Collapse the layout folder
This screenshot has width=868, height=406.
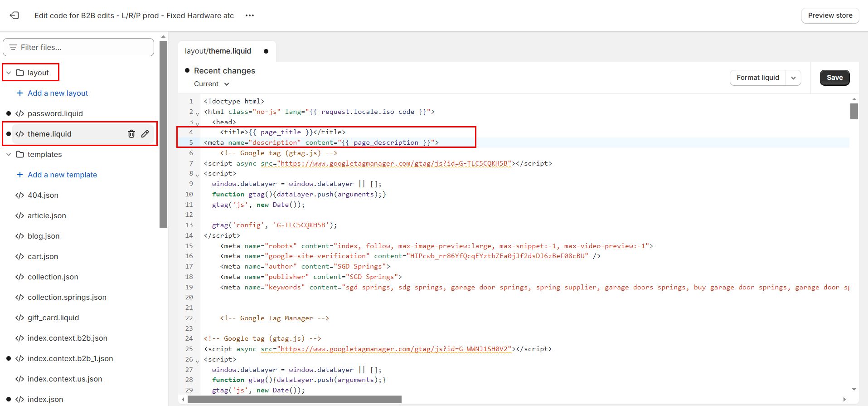pos(9,73)
